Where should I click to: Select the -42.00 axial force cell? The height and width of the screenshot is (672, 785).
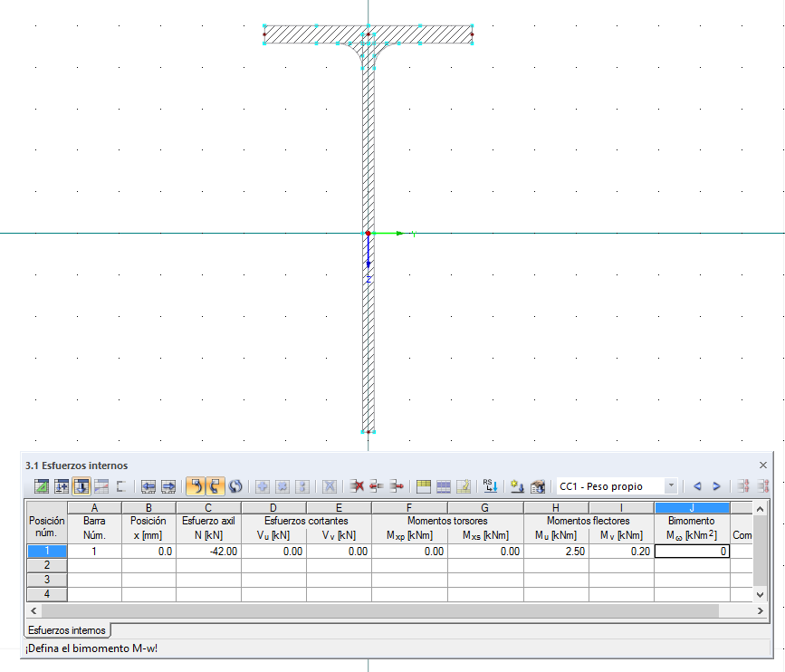(209, 552)
